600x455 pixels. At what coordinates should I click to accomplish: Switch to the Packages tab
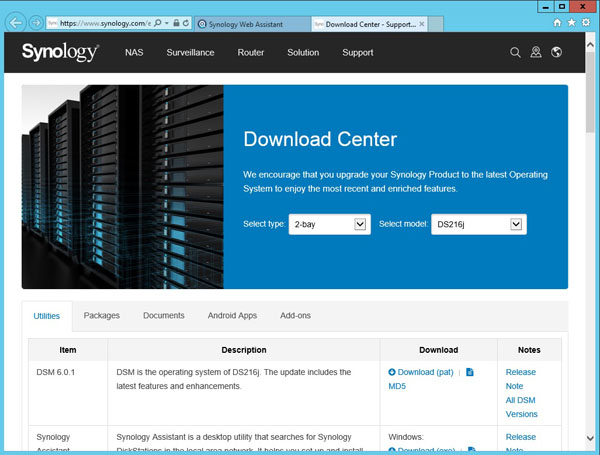coord(101,316)
